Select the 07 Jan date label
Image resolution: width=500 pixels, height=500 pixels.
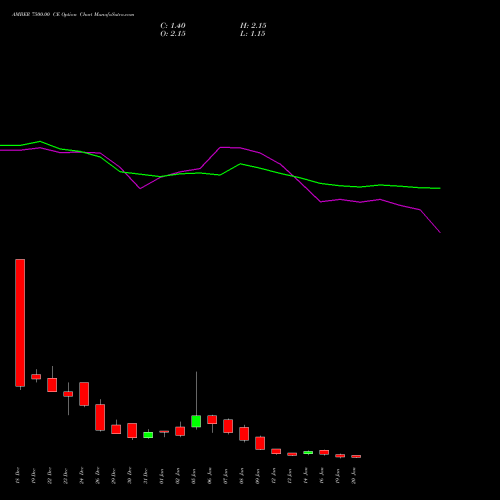(226, 476)
